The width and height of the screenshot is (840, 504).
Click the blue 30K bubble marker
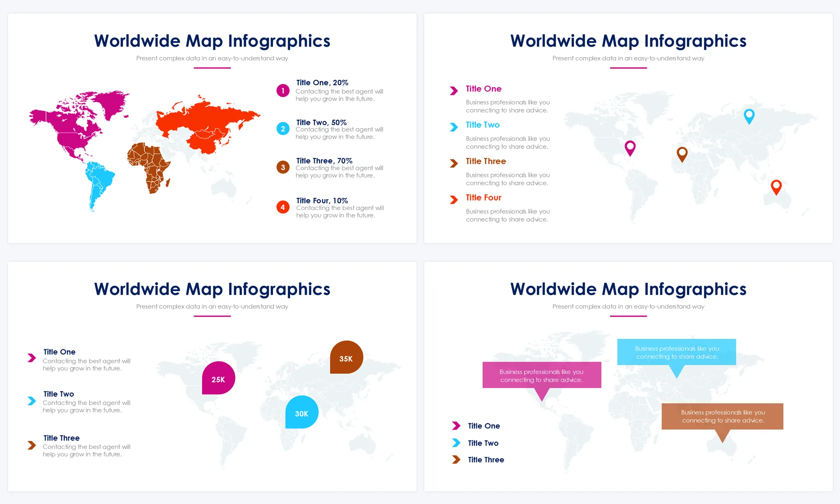[x=302, y=412]
